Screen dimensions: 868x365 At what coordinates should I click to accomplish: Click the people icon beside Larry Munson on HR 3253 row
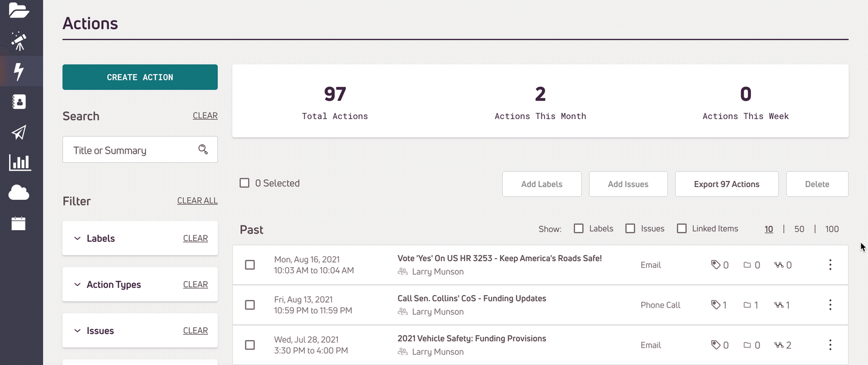(403, 271)
